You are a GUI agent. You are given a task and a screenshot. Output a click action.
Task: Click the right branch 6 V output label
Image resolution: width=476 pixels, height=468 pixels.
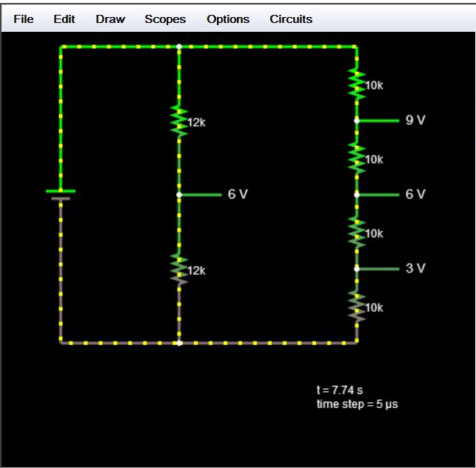415,194
